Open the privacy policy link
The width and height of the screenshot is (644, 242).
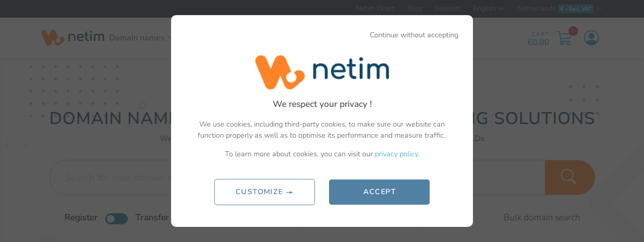pyautogui.click(x=396, y=154)
